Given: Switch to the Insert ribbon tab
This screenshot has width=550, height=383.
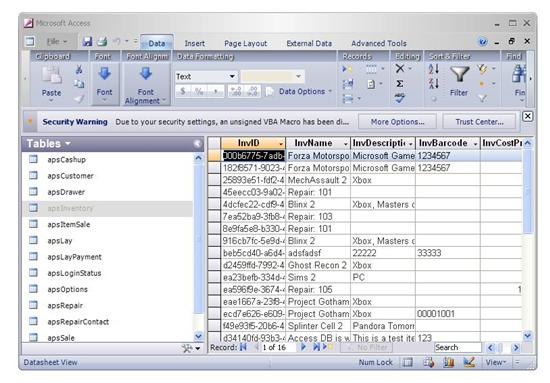Looking at the screenshot, I should point(195,43).
